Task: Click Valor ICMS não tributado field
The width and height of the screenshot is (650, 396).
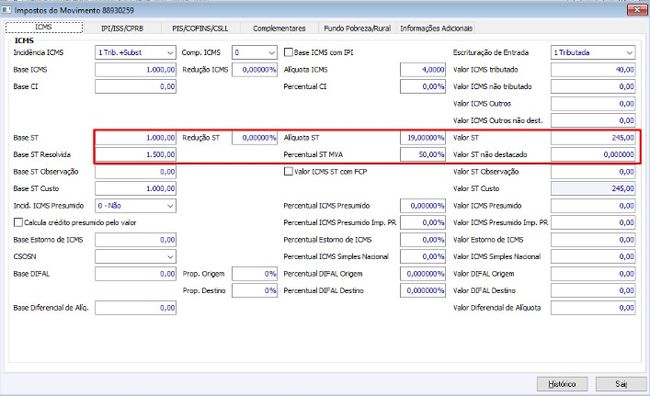Action: click(593, 87)
